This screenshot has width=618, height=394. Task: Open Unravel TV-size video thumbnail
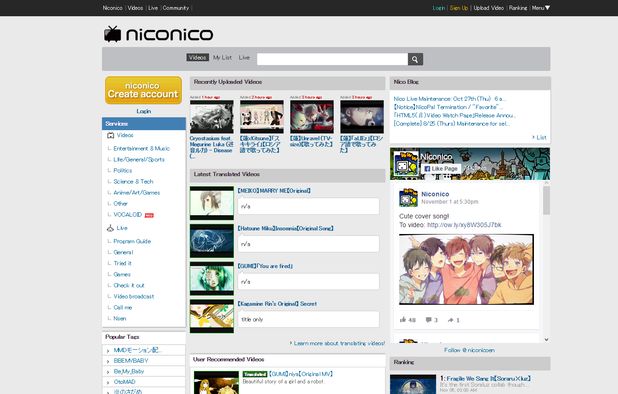(312, 117)
